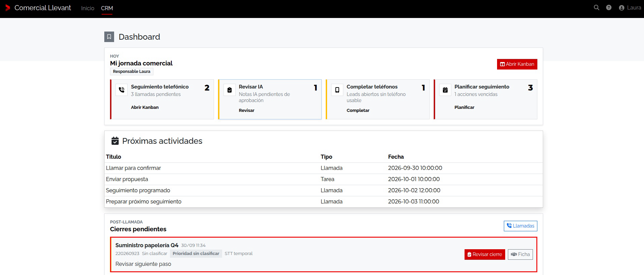The image size is (644, 275).
Task: Click the Preparar próximo seguimiento activity row
Action: pos(323,202)
